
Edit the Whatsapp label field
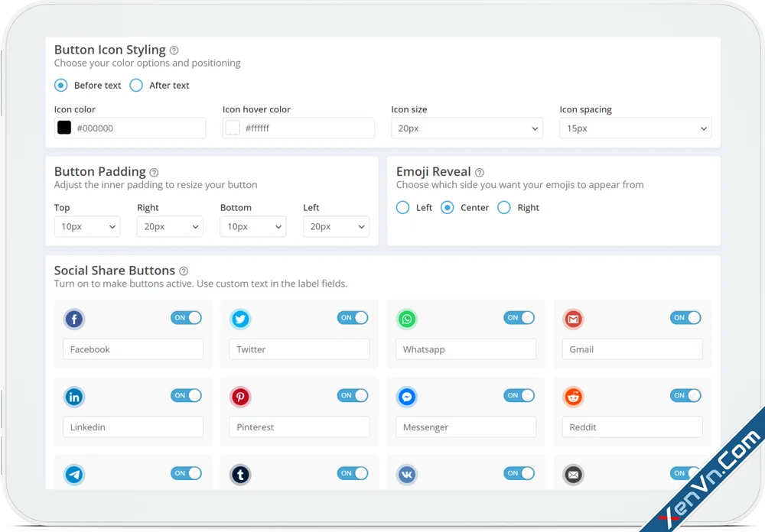tap(466, 349)
